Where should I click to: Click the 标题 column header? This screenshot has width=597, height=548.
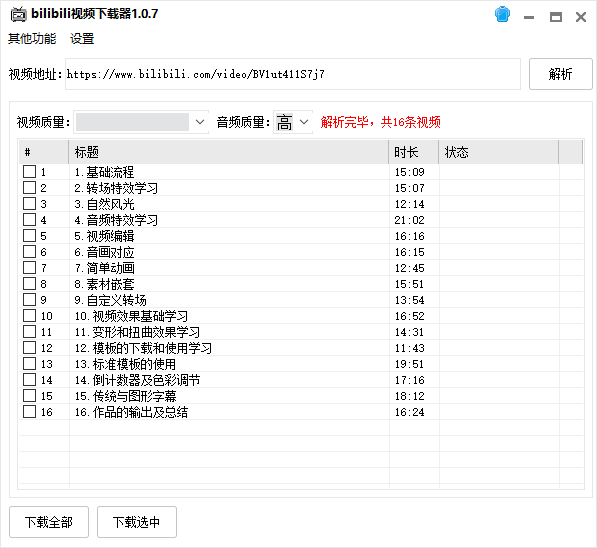coord(229,152)
